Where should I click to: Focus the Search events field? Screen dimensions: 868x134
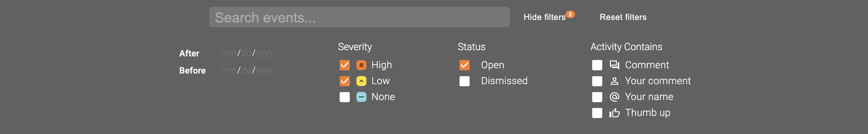pyautogui.click(x=359, y=17)
